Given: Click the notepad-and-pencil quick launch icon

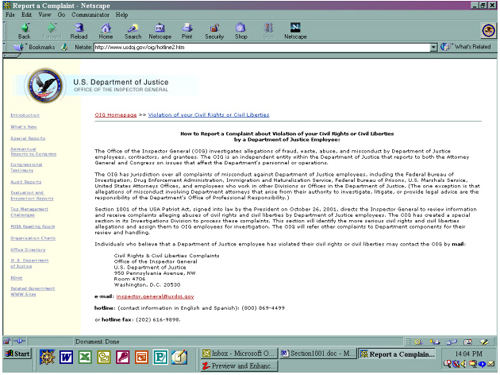Looking at the screenshot, I should [x=179, y=358].
